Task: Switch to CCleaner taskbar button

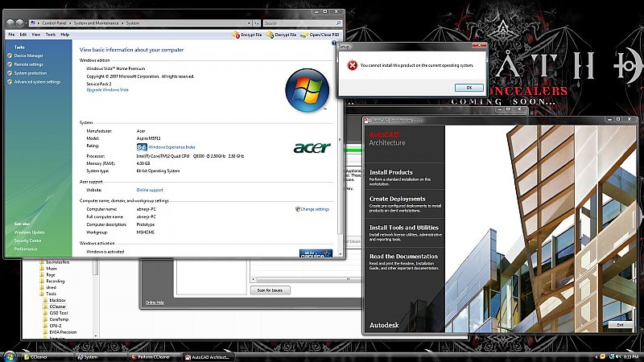Action: tap(46, 357)
